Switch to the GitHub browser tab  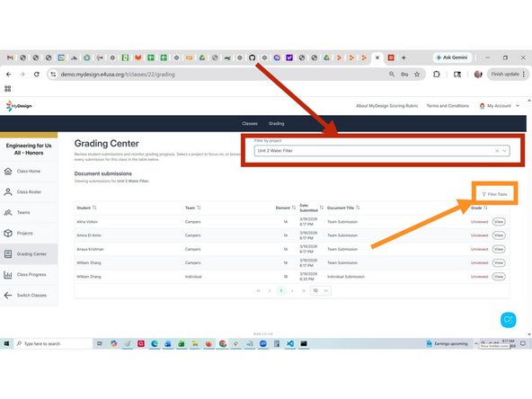(253, 58)
